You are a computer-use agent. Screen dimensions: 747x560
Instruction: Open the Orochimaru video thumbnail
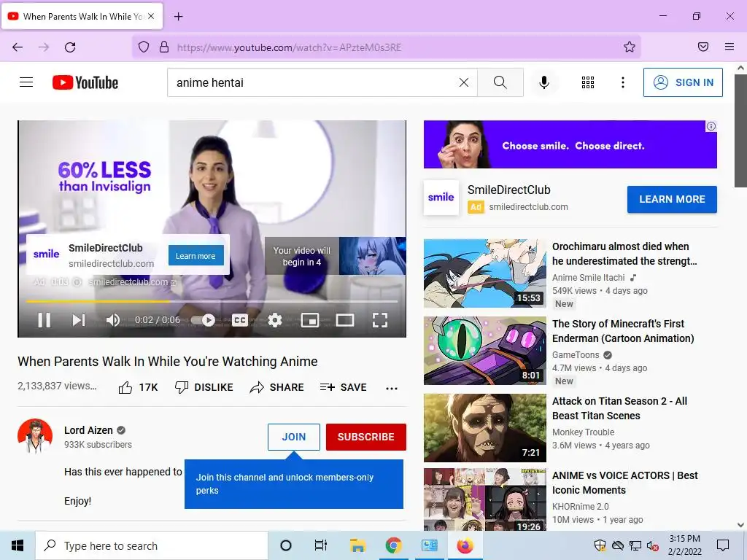[485, 273]
